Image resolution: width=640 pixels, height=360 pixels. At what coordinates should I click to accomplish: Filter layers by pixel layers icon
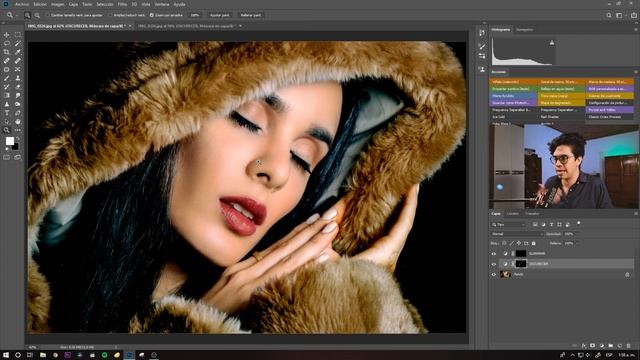click(535, 224)
